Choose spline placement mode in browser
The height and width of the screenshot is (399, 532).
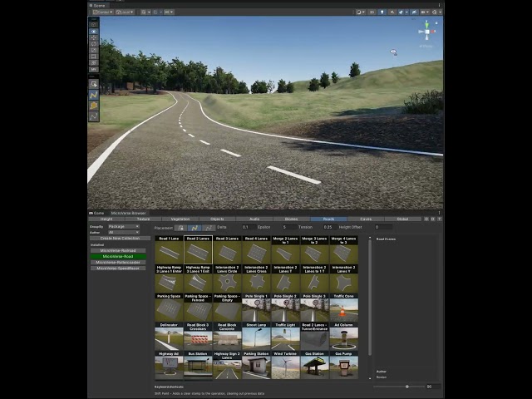(195, 228)
